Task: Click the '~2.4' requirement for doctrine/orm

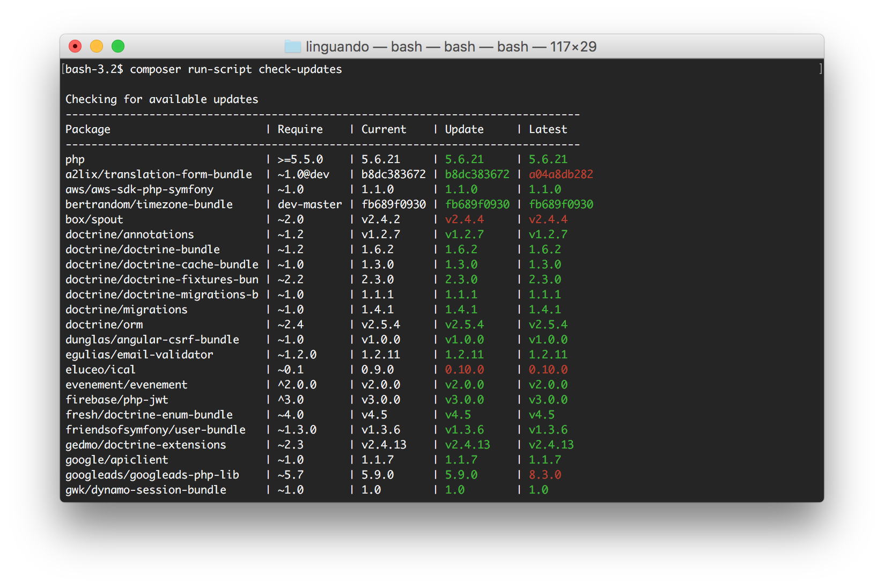Action: pyautogui.click(x=291, y=325)
